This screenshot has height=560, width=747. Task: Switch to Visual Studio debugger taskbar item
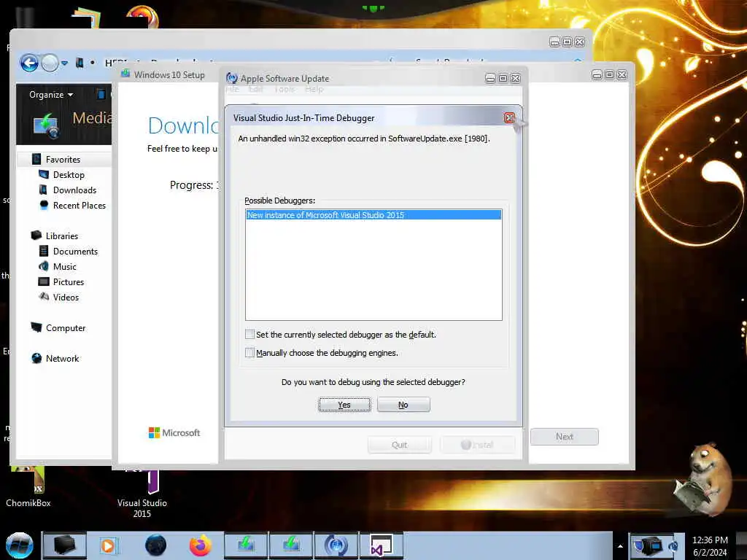click(381, 545)
